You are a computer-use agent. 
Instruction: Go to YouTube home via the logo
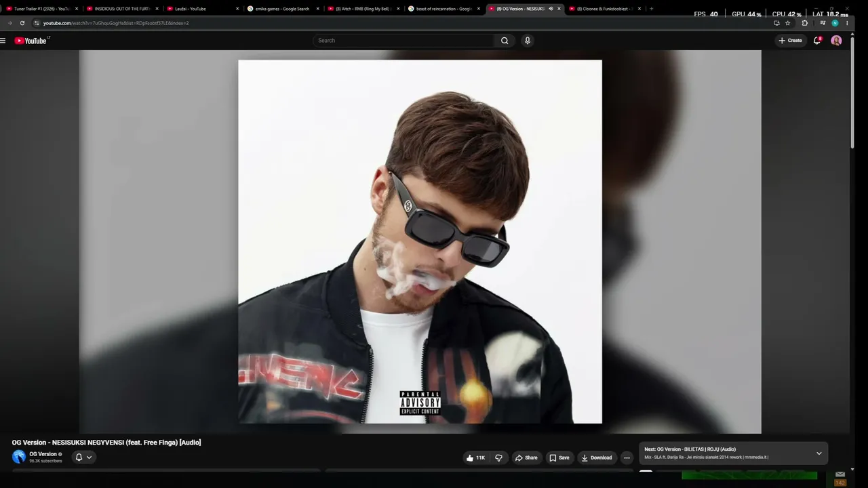(31, 41)
